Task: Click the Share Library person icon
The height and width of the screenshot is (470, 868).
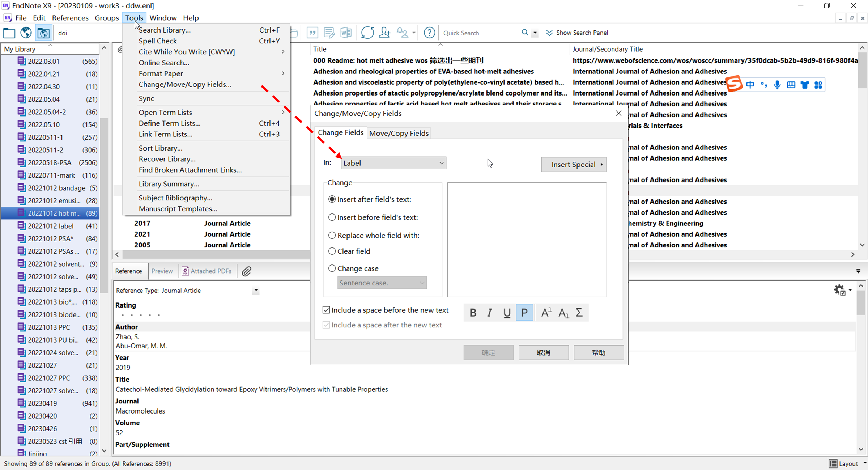Action: [x=384, y=33]
